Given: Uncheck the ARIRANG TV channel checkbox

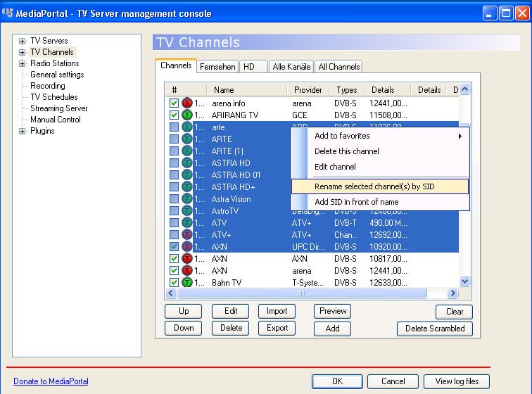Looking at the screenshot, I should pyautogui.click(x=174, y=115).
